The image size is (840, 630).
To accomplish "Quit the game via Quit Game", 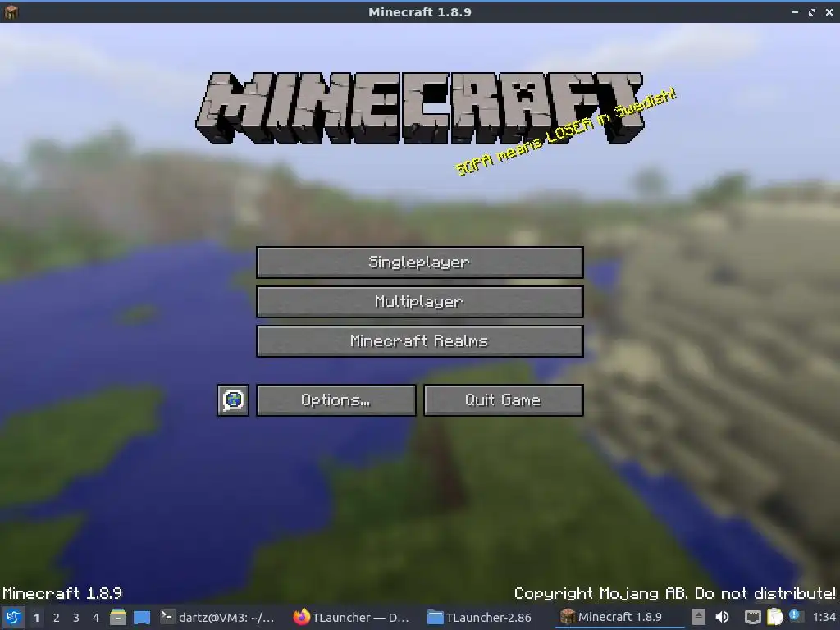I will 504,400.
